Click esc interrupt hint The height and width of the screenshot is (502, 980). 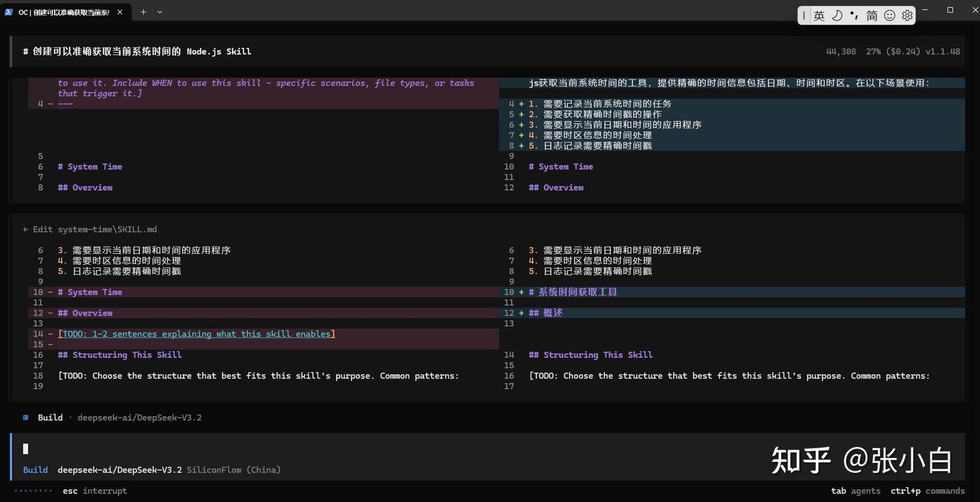(95, 491)
